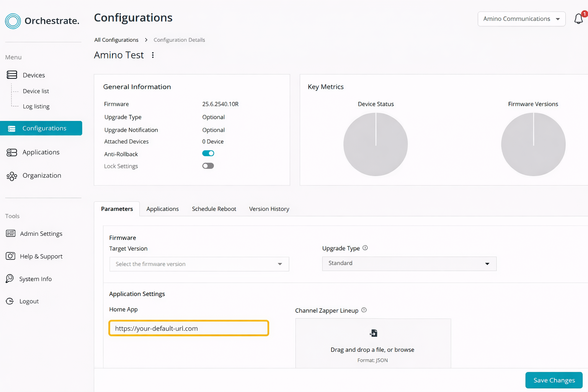588x392 pixels.
Task: Disable the Anti-Rollback toggle
Action: point(208,154)
